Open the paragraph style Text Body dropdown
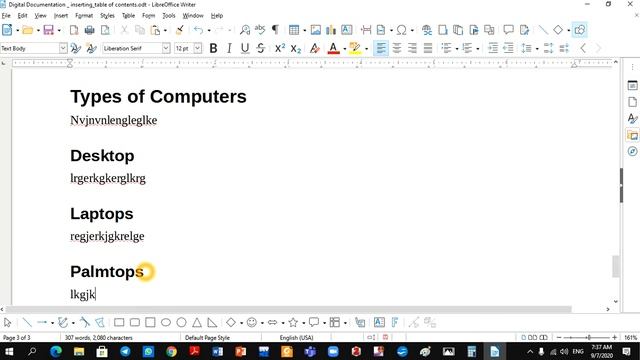Viewport: 640px width, 360px height. tap(63, 48)
